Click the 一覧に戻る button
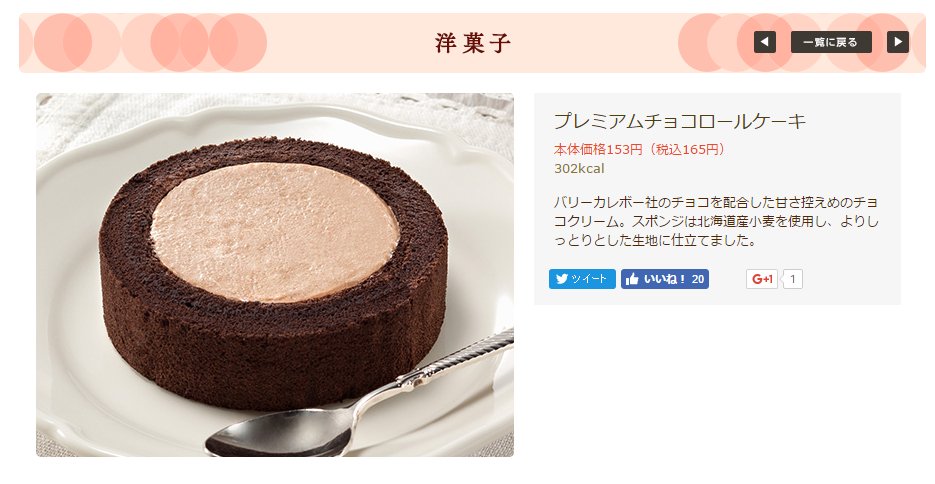The image size is (935, 484). (x=831, y=42)
